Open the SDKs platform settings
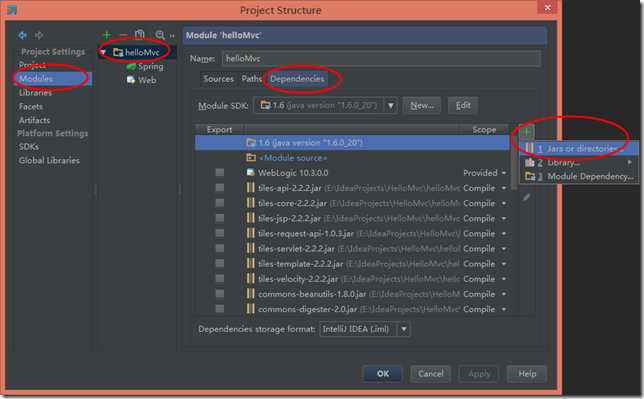This screenshot has width=644, height=399. point(28,146)
